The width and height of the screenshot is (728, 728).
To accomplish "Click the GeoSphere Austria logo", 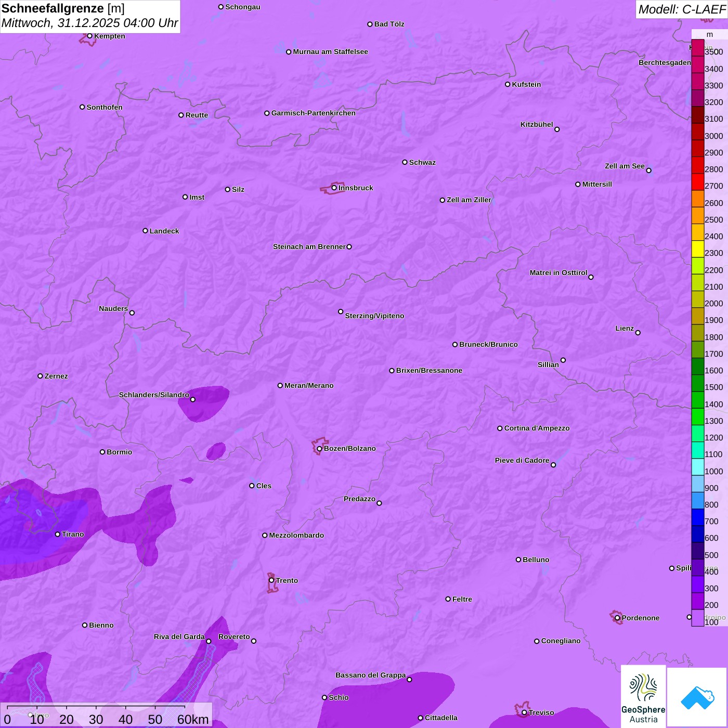I will coord(643,696).
